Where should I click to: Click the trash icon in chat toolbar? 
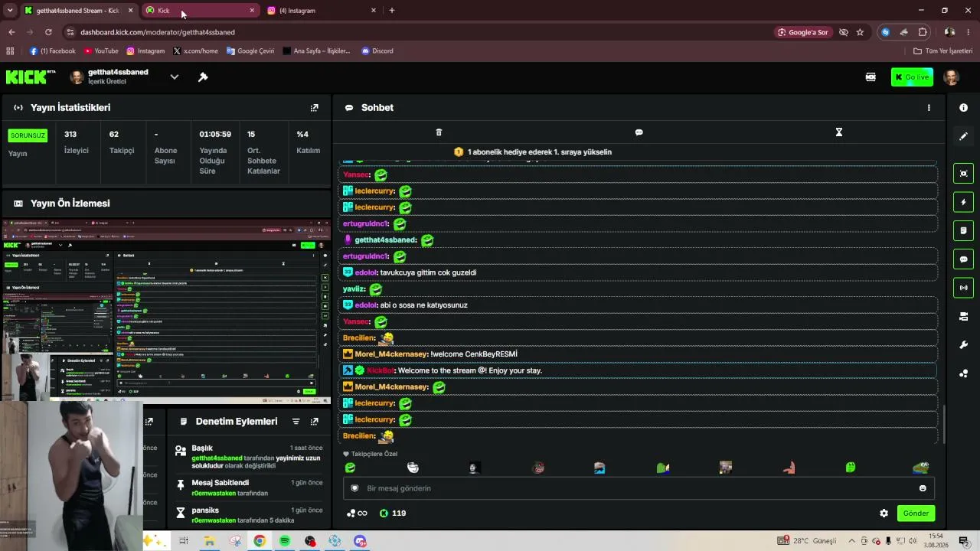pyautogui.click(x=439, y=132)
